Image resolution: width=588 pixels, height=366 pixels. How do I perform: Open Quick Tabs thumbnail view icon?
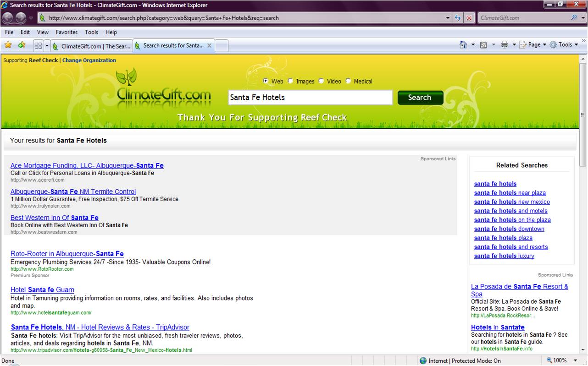38,46
